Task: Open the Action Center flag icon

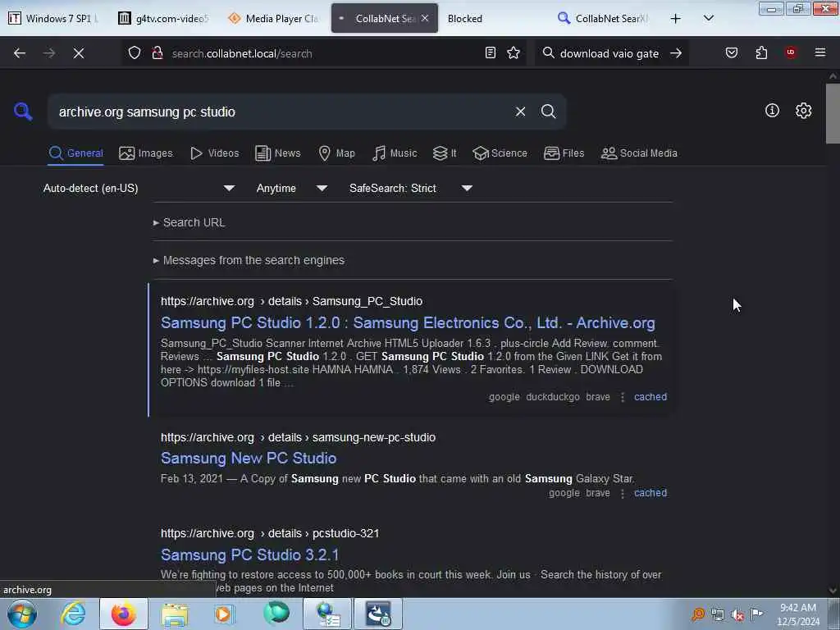Action: pyautogui.click(x=757, y=614)
